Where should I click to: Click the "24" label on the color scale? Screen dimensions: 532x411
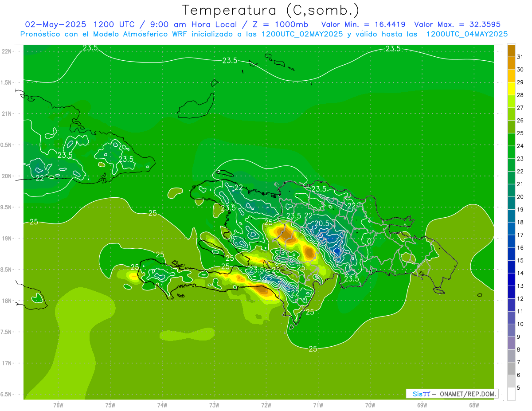(520, 146)
